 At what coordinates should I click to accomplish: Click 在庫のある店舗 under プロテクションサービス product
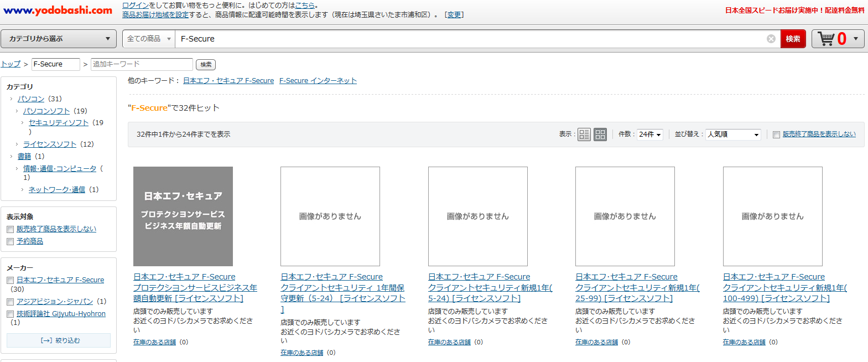click(x=154, y=343)
